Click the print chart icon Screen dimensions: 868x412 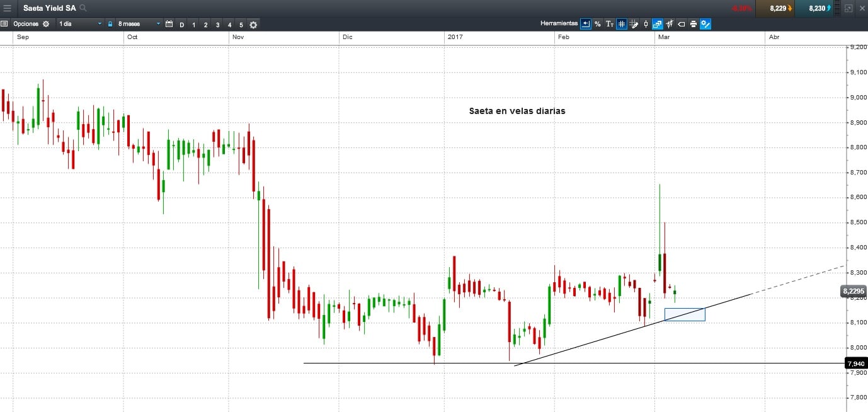[x=694, y=24]
